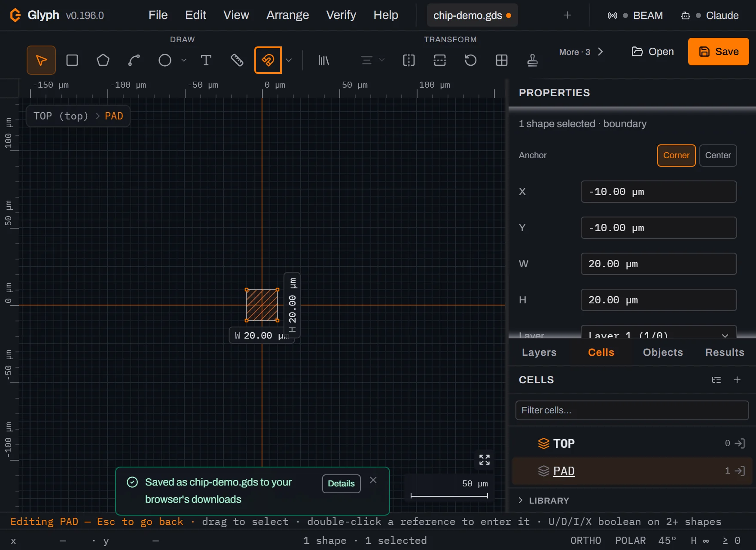The image size is (756, 550).
Task: Add a new cell with plus icon
Action: (x=737, y=380)
